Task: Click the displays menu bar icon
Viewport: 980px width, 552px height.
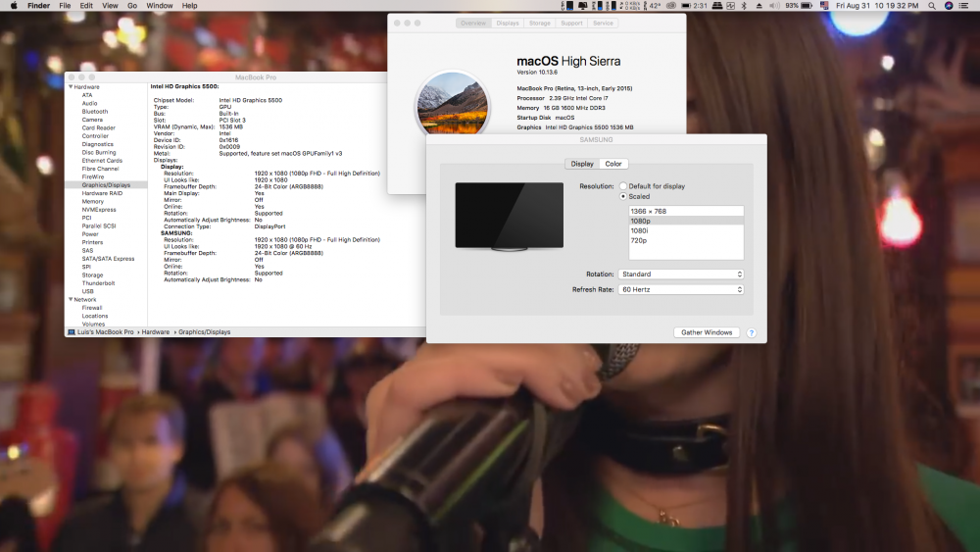Action: click(582, 6)
